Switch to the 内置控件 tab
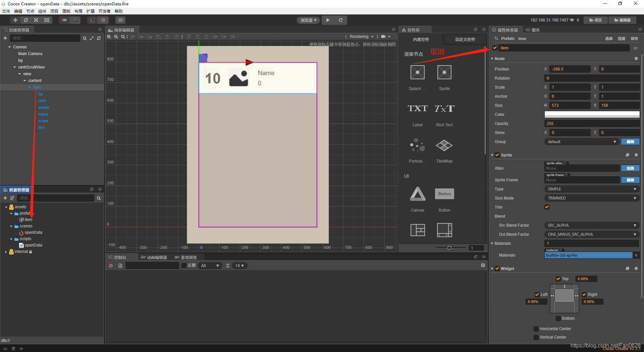This screenshot has width=644, height=352. coord(421,39)
